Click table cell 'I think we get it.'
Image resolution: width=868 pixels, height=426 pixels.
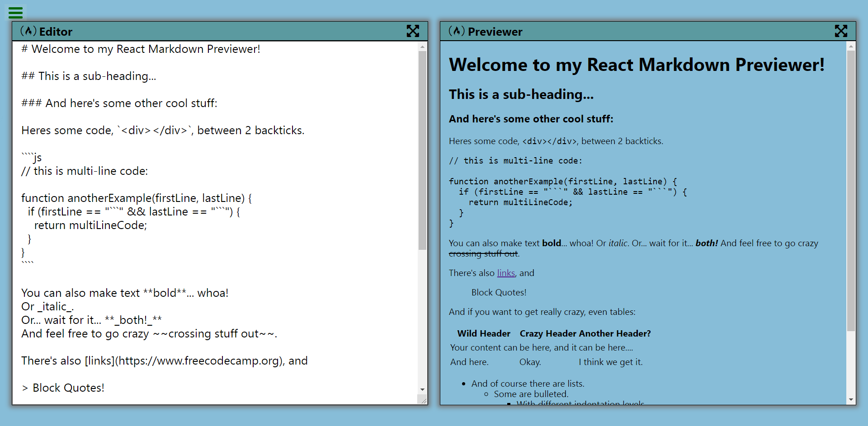(x=611, y=362)
